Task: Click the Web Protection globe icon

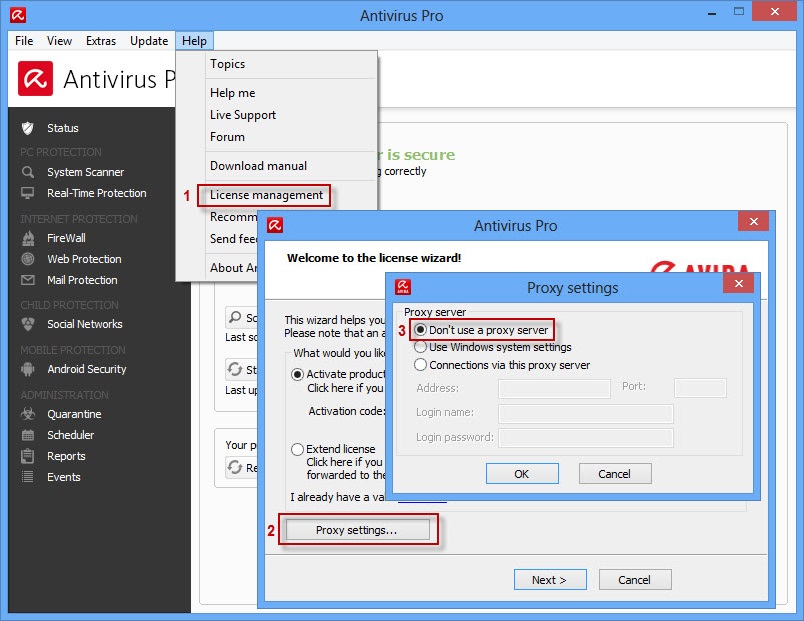Action: point(28,259)
